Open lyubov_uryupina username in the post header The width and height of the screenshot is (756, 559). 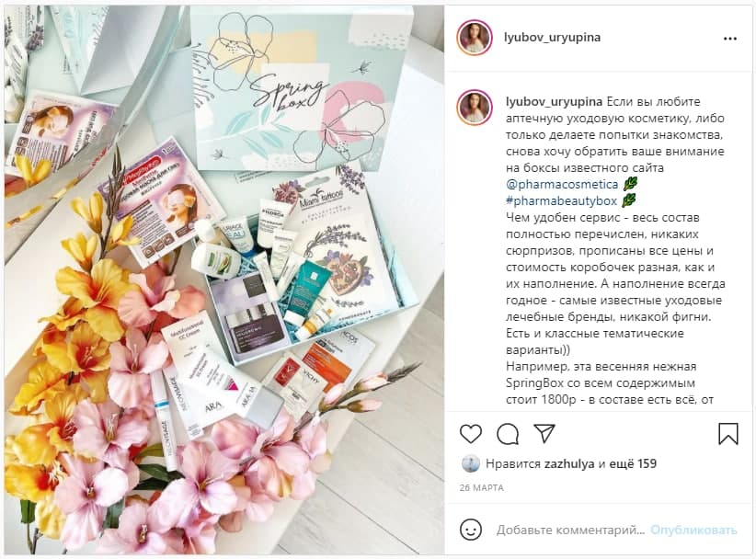552,37
